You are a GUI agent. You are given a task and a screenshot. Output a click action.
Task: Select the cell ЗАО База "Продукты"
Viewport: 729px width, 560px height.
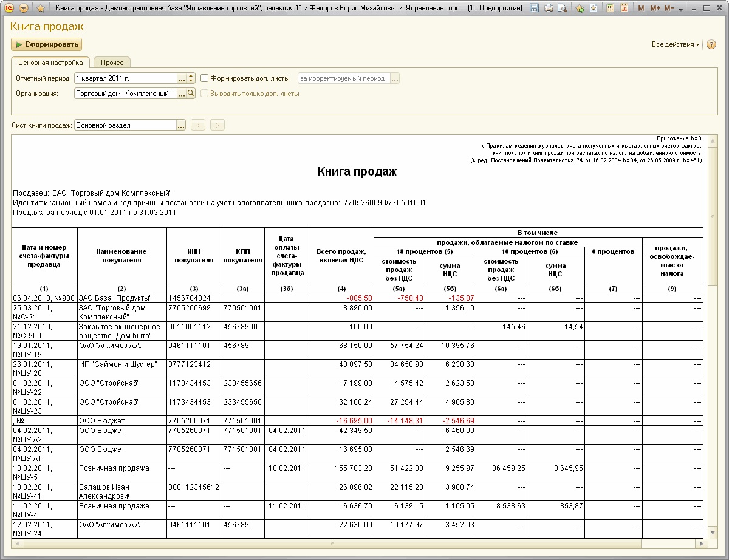[122, 298]
